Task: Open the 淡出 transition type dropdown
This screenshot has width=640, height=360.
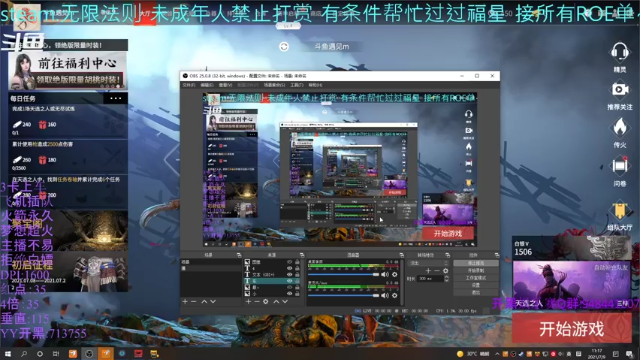Action: (x=428, y=263)
